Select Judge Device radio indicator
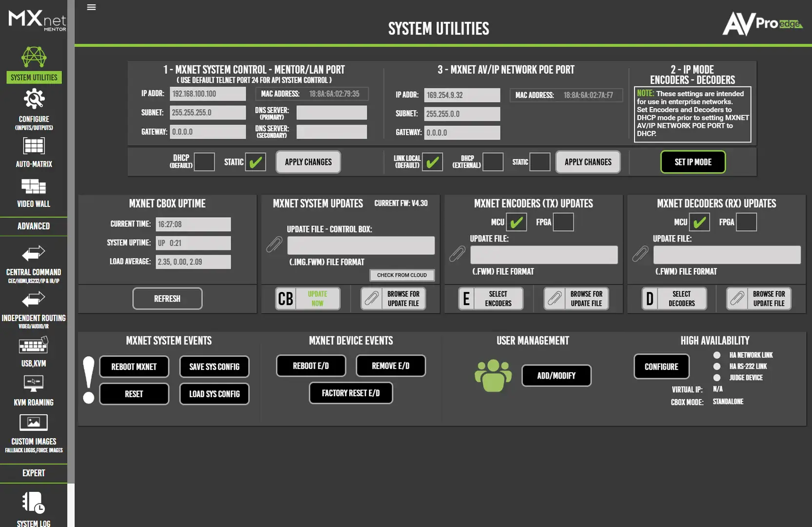Viewport: 812px width, 527px height. [x=717, y=378]
